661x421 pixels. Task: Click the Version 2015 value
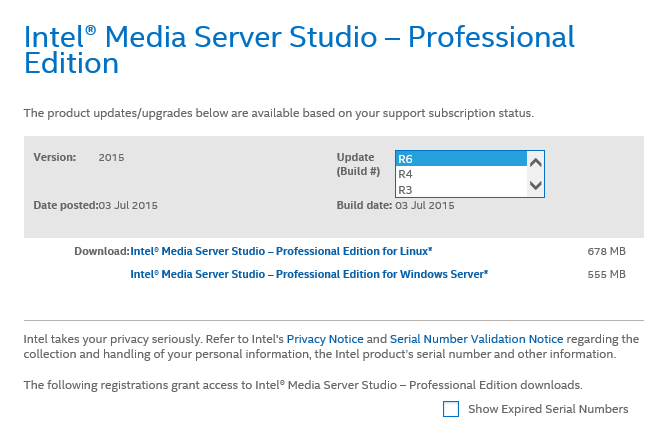tap(111, 158)
